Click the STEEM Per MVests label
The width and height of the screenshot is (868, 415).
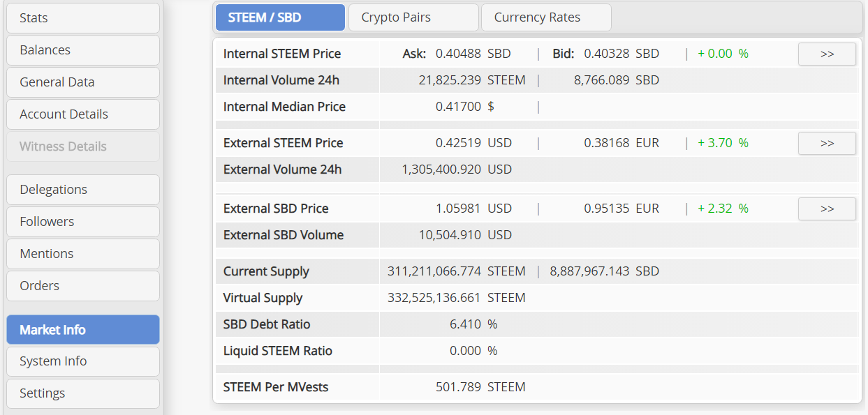(x=276, y=387)
